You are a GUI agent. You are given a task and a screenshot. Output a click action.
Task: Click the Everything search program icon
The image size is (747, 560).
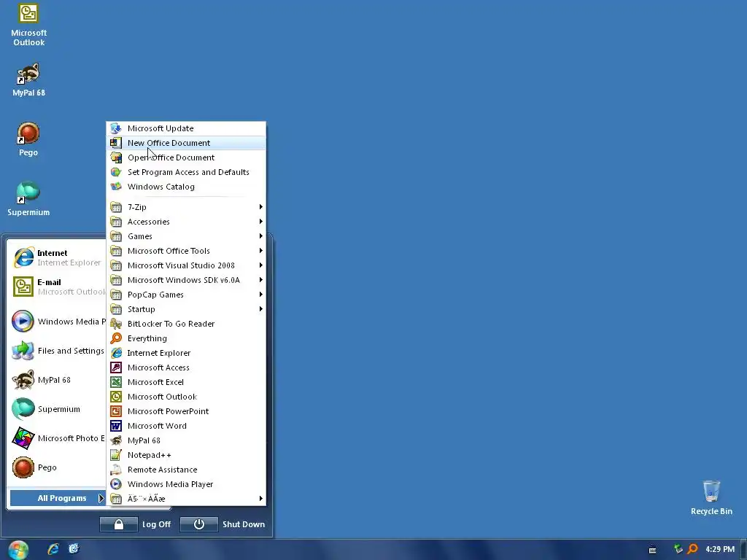(x=116, y=338)
